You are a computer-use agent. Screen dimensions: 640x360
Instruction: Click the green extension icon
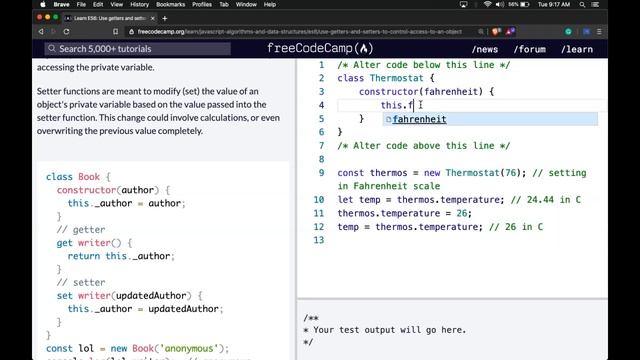(x=568, y=31)
